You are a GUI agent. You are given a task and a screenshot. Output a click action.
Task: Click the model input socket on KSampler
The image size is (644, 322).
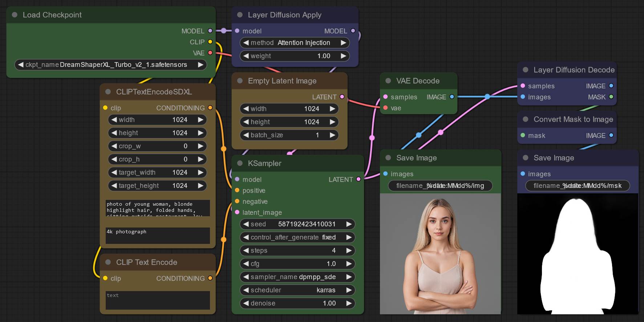click(237, 179)
